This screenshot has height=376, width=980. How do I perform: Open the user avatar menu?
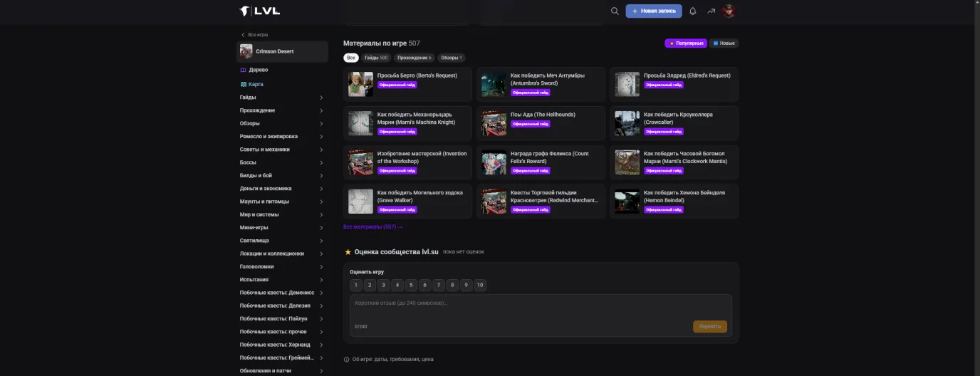click(729, 11)
